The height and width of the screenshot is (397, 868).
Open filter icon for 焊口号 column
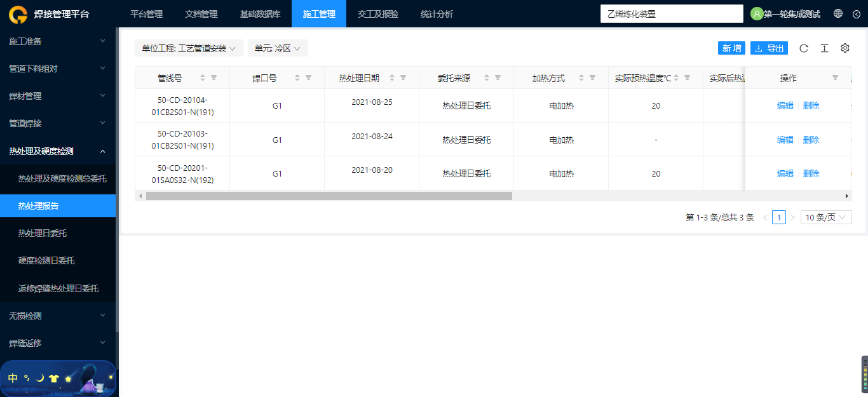[x=308, y=77]
